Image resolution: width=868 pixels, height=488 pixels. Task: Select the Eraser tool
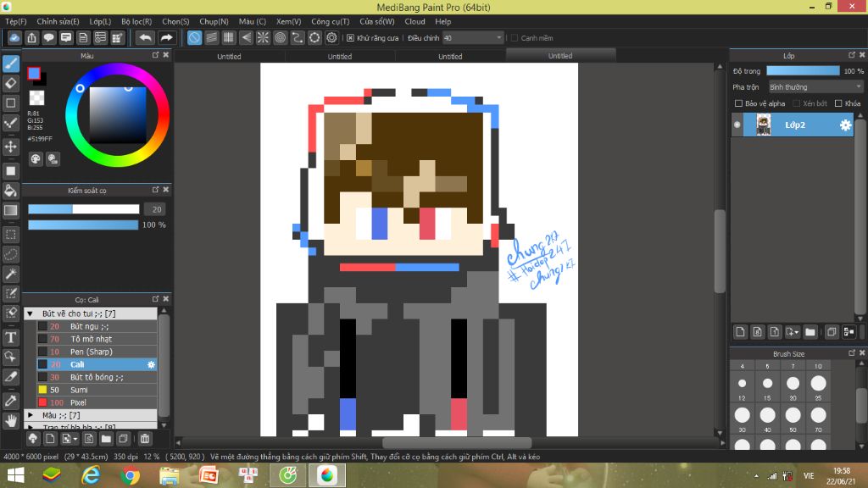pos(11,84)
